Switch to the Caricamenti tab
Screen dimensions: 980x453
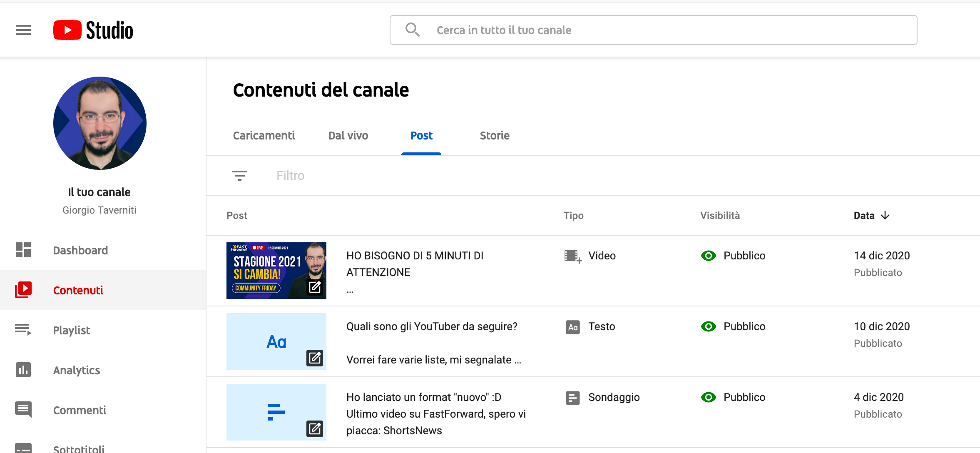point(264,135)
